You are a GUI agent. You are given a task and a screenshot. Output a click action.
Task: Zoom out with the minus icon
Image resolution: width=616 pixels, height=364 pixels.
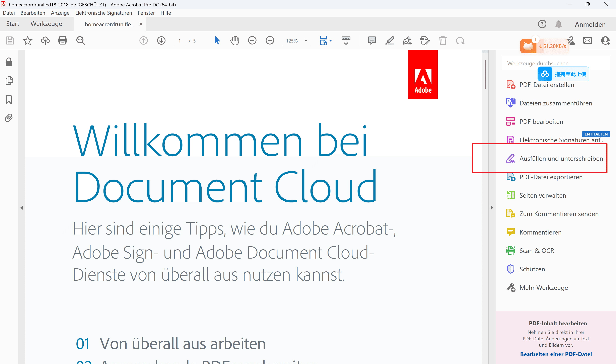click(x=252, y=40)
